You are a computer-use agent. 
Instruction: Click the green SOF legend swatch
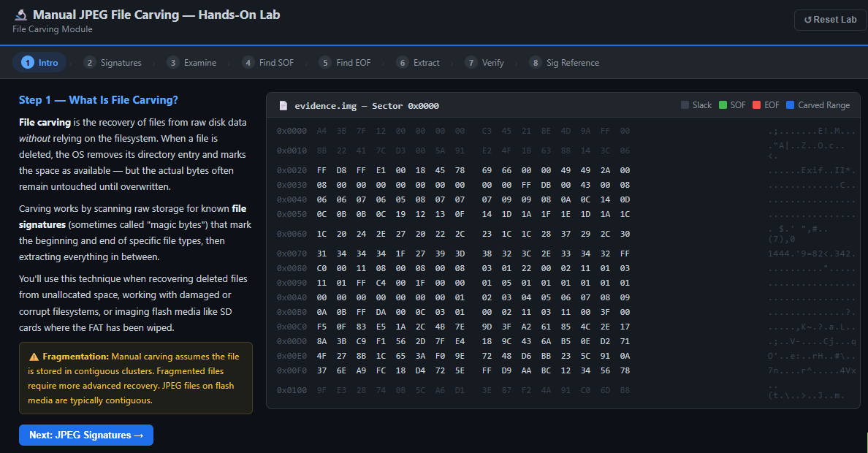723,105
